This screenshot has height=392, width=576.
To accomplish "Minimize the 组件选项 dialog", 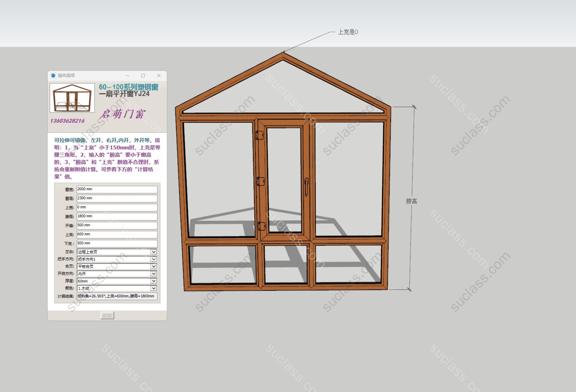I will [x=127, y=76].
